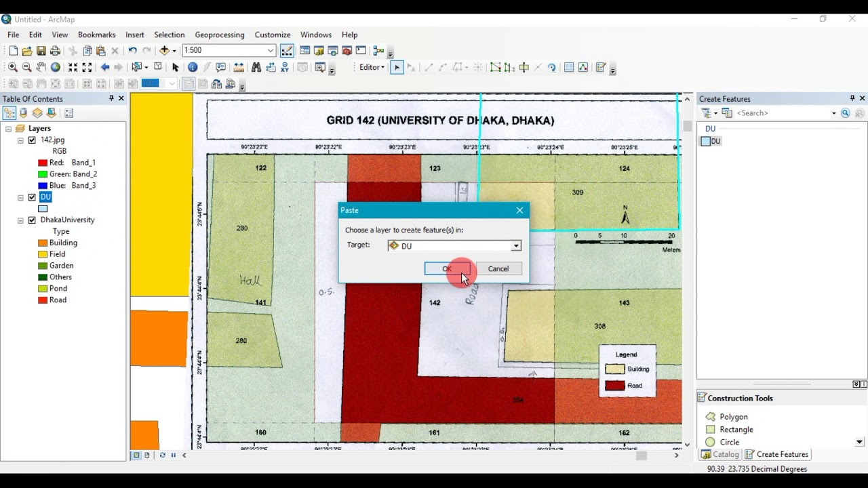Screen dimensions: 868x488
Task: Click the Field yellow symbol swatch
Action: point(43,255)
